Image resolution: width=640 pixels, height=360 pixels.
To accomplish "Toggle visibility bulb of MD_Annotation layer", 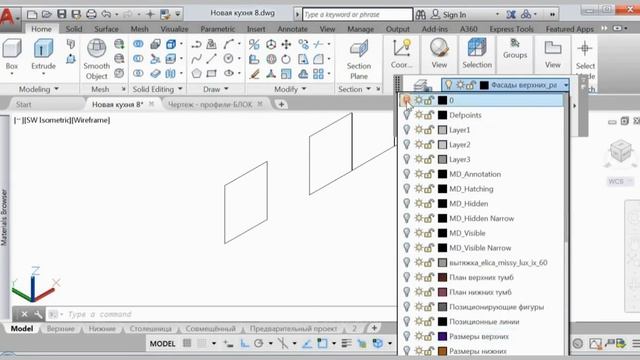I will 407,174.
